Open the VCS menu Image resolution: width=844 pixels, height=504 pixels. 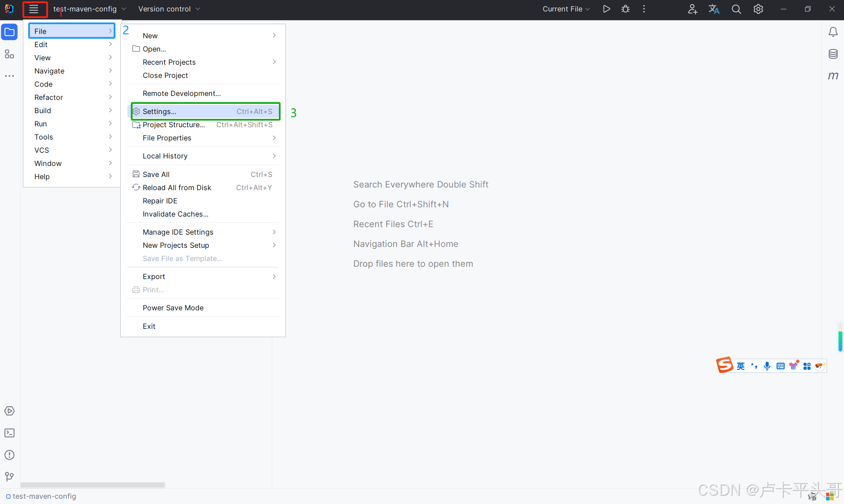tap(72, 150)
